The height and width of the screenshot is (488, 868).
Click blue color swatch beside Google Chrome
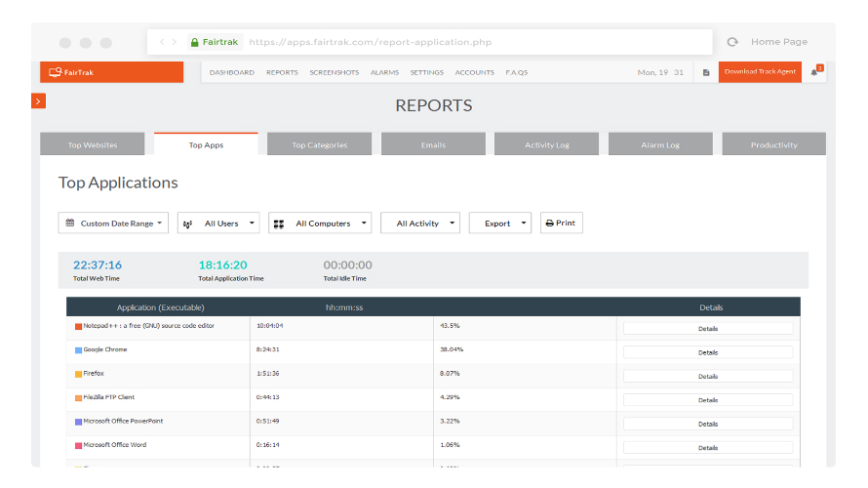[x=79, y=350]
